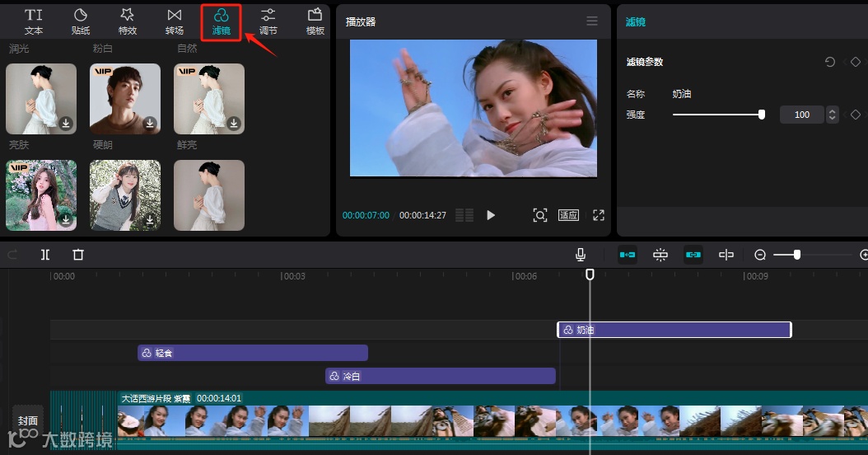Open the player grid quality icon

(464, 215)
